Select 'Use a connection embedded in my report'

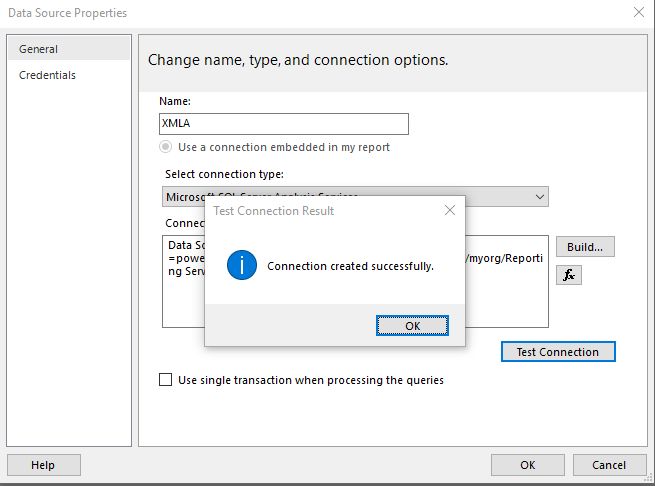pos(166,147)
